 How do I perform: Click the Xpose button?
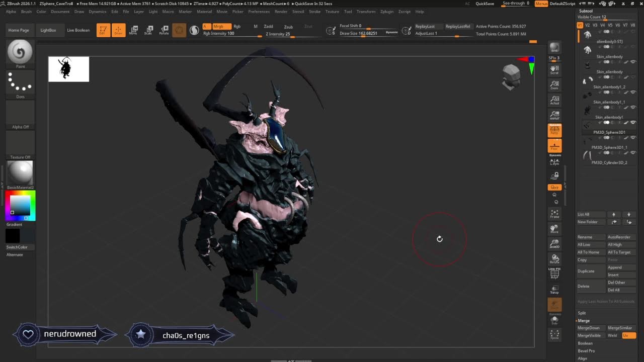click(x=554, y=335)
